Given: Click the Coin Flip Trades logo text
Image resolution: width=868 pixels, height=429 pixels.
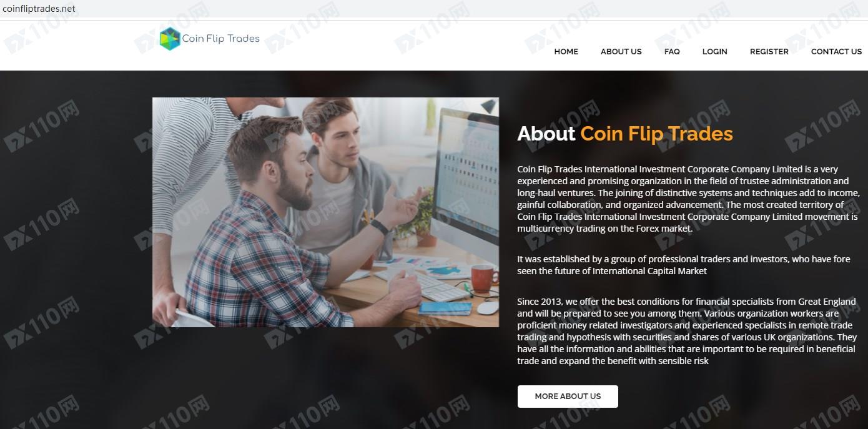Looking at the screenshot, I should (x=220, y=39).
